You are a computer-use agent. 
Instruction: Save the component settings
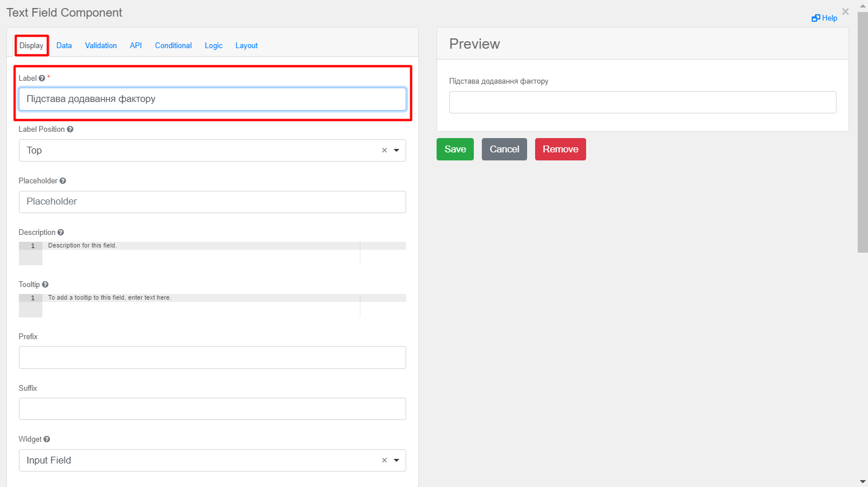455,150
